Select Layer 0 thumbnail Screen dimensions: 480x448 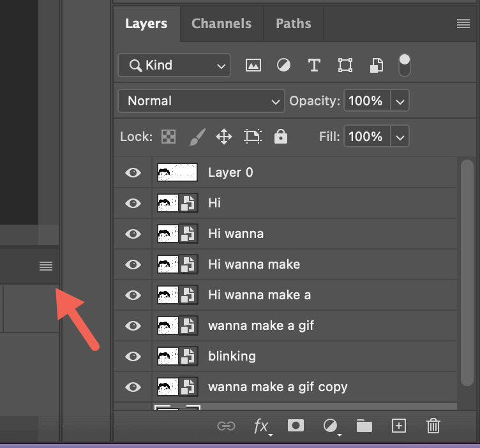[177, 172]
